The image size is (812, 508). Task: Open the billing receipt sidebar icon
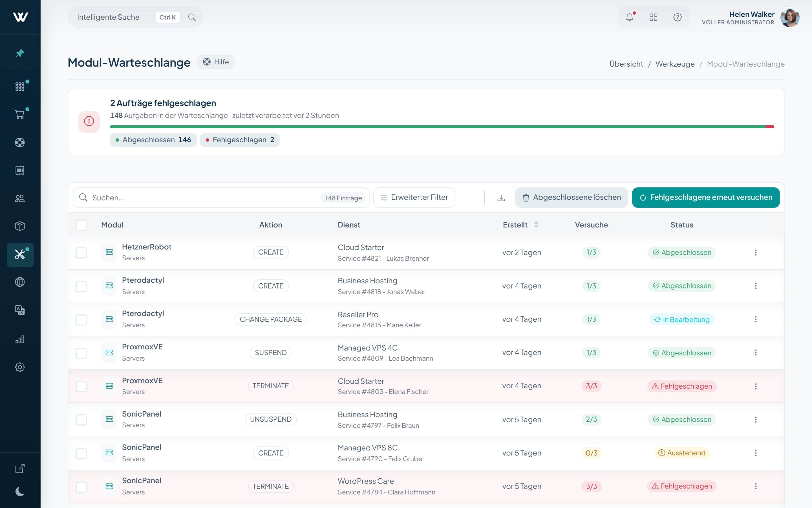click(20, 170)
